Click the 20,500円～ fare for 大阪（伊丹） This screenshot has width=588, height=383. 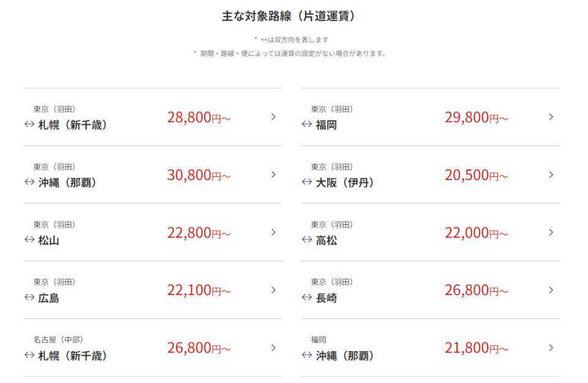pyautogui.click(x=476, y=174)
